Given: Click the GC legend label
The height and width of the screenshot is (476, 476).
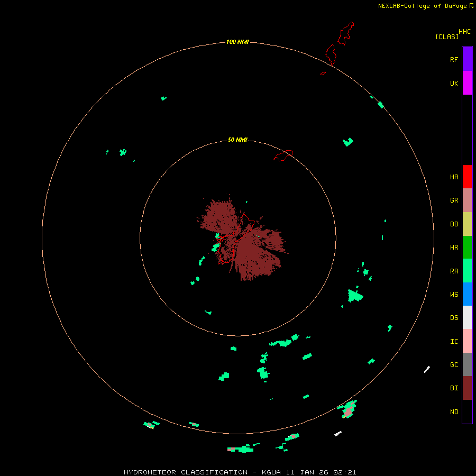Looking at the screenshot, I should (x=454, y=365).
